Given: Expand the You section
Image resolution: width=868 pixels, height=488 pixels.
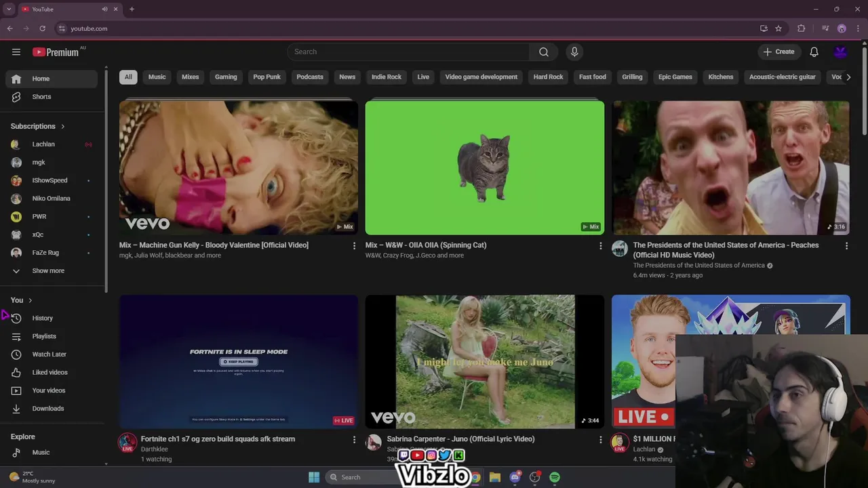Looking at the screenshot, I should [22, 300].
